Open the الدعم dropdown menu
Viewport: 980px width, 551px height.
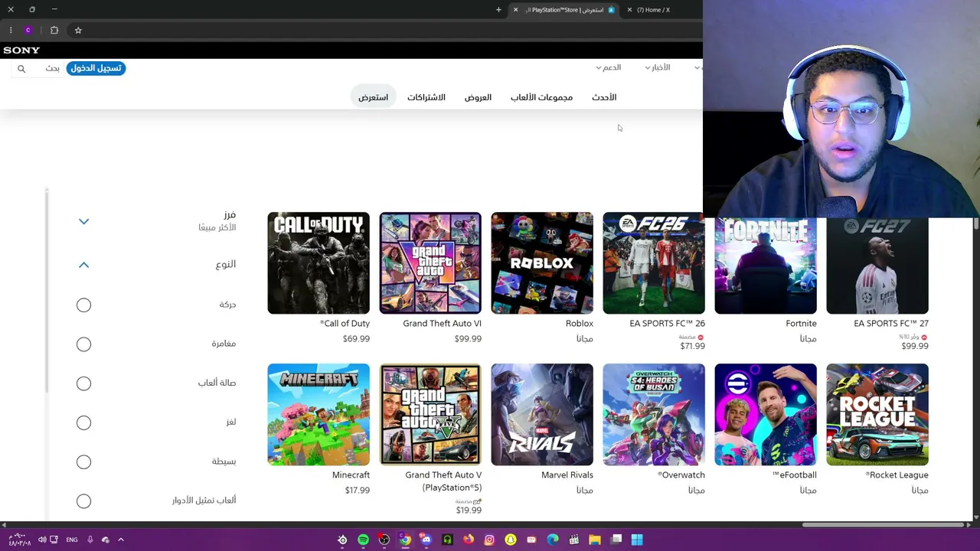pos(609,67)
